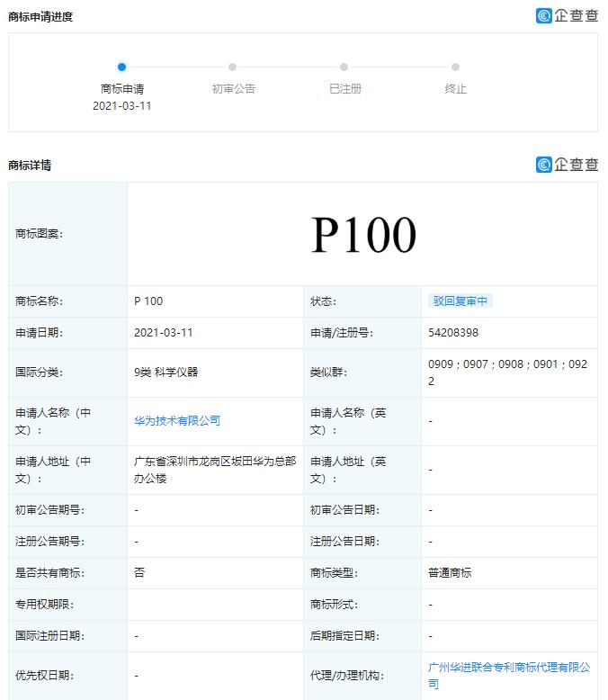Viewport: 608px width, 700px height.
Task: Open the 华为技术有限公司 applicant link
Action: click(177, 420)
